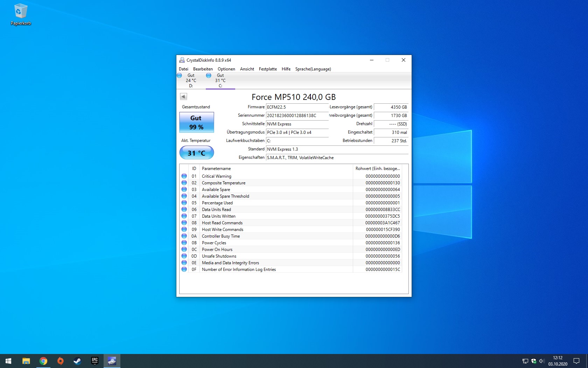Click the 31 °C temperature button

196,153
